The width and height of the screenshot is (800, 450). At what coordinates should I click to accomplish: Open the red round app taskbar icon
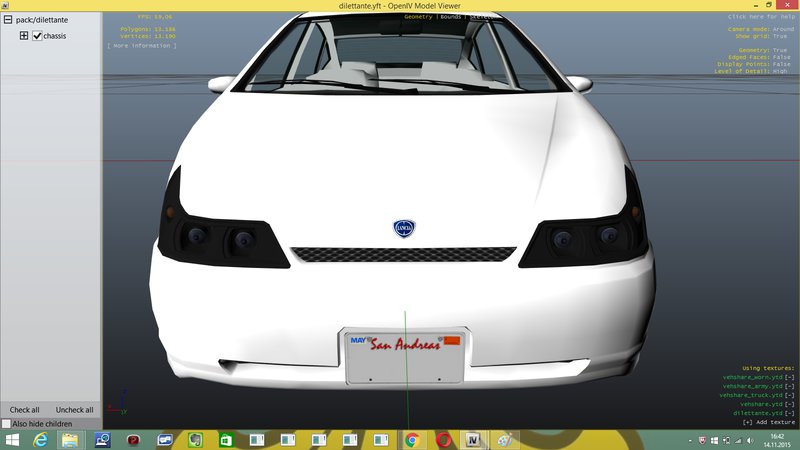pyautogui.click(x=133, y=440)
